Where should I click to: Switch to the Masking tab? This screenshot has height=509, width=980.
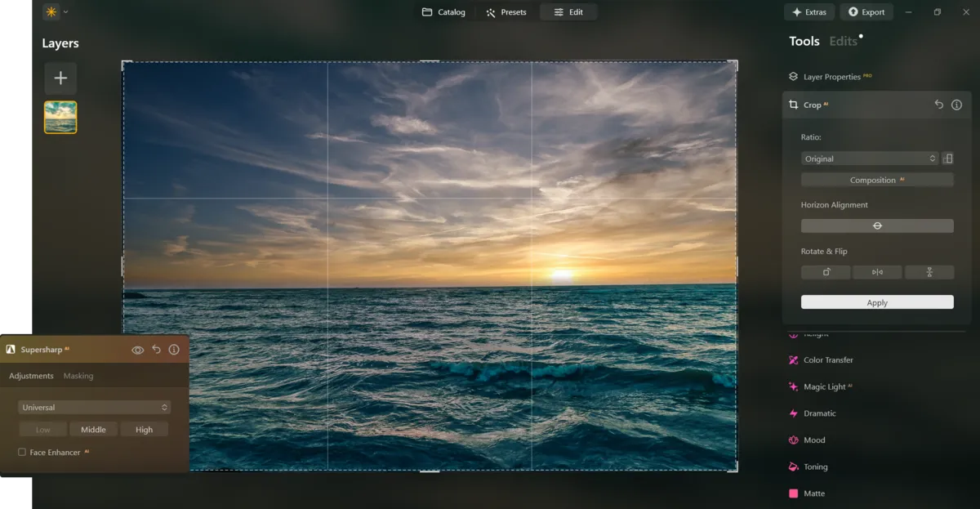(78, 376)
